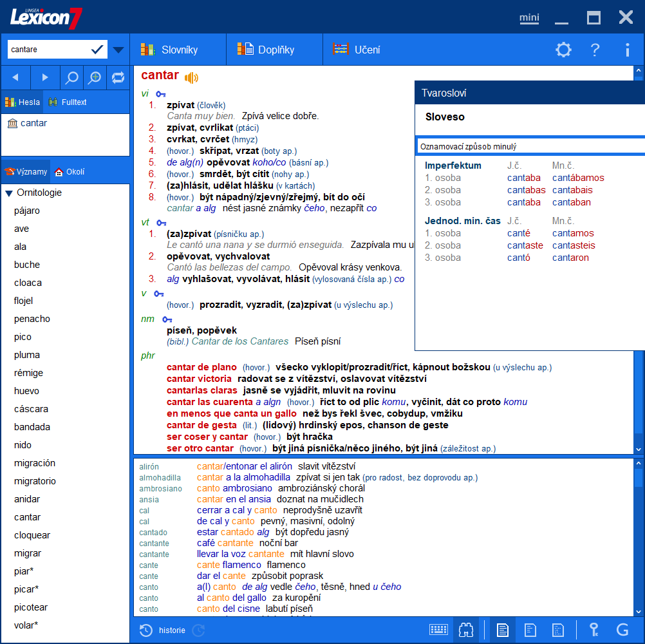This screenshot has height=644, width=645.
Task: Click the word migración in the list
Action: click(35, 463)
